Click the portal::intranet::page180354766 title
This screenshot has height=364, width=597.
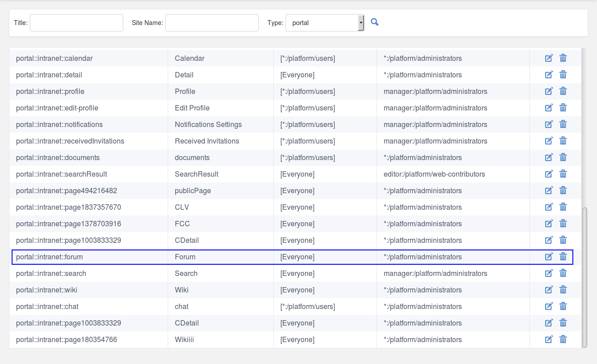tap(67, 339)
